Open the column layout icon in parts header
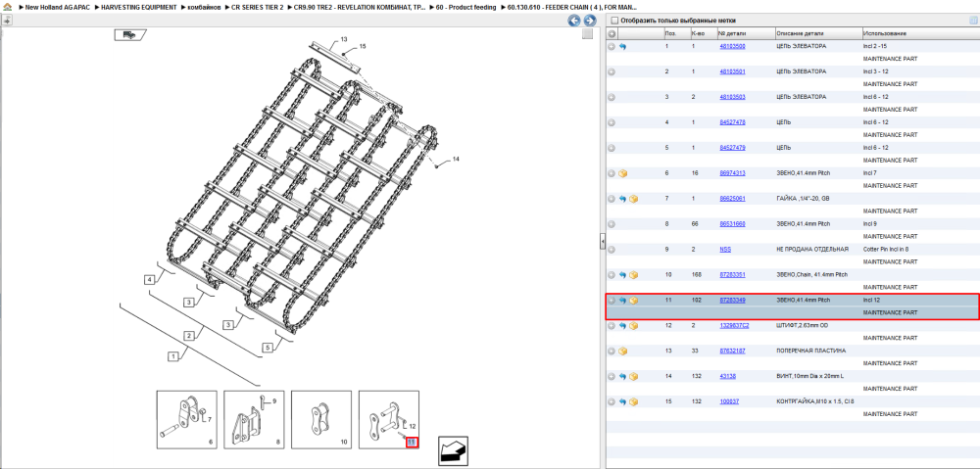Screen dimensions: 980x469 973,20
